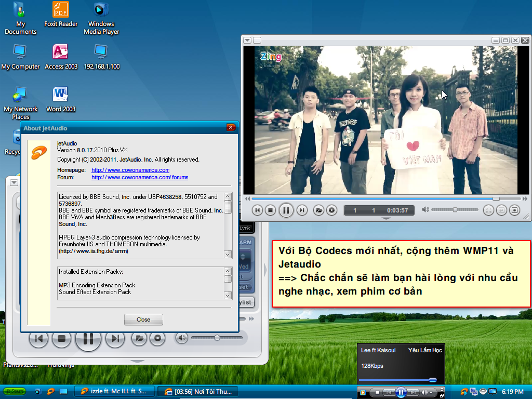Open volume dropdown arrow on WMP mini player
Image resolution: width=532 pixels, height=399 pixels.
(x=431, y=393)
